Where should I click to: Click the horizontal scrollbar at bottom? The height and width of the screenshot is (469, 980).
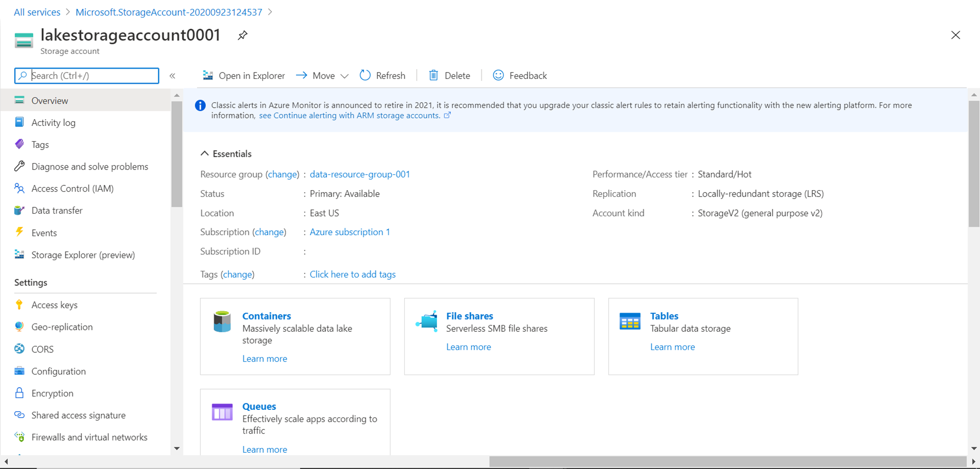(x=727, y=462)
